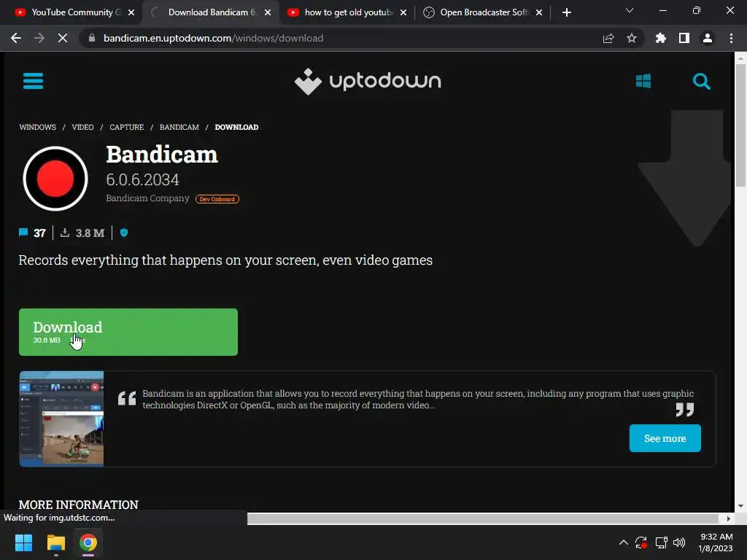View site information via the lock icon
Viewport: 747px width, 560px height.
pyautogui.click(x=92, y=38)
